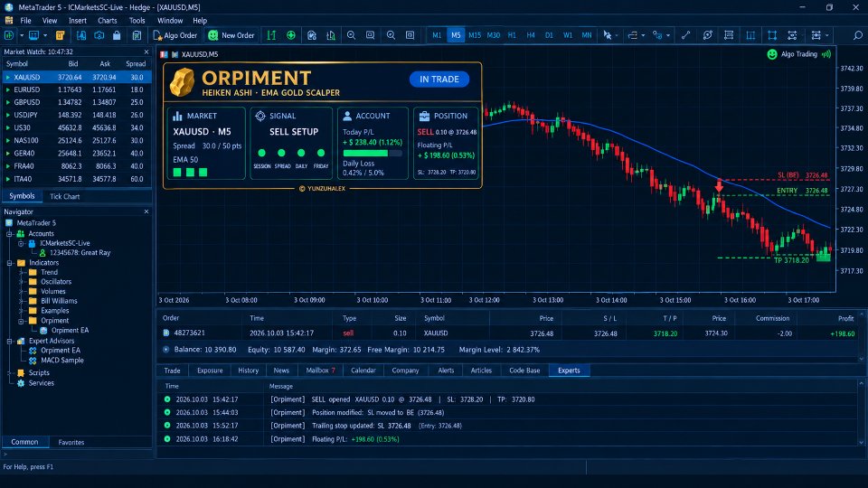This screenshot has height=488, width=868.
Task: Click the square frame shape tool icon
Action: tap(771, 35)
